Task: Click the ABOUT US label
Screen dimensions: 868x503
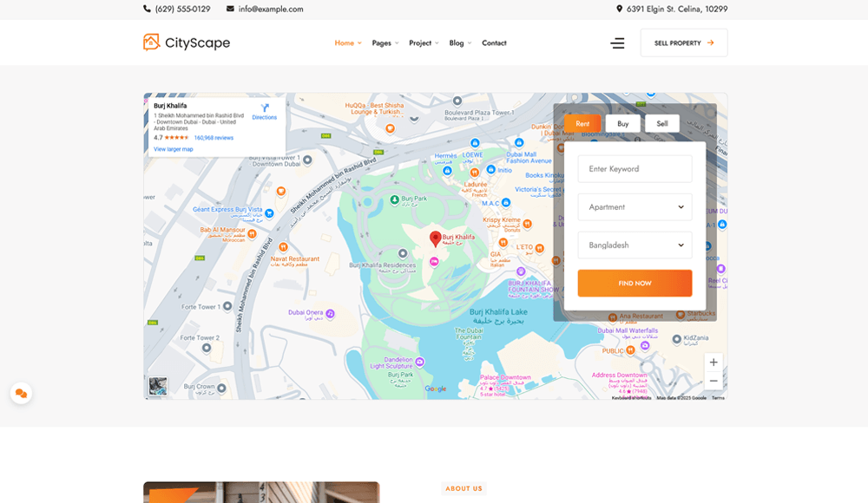Action: pos(464,488)
